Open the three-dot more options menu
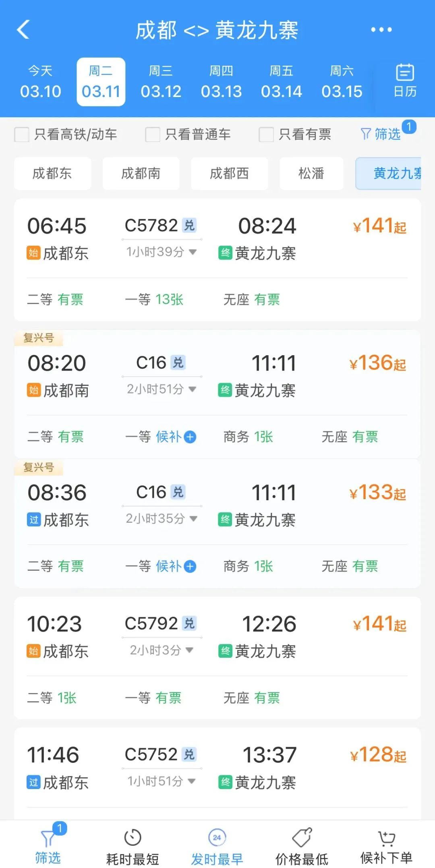Screen dimensions: 435x868 [x=381, y=30]
